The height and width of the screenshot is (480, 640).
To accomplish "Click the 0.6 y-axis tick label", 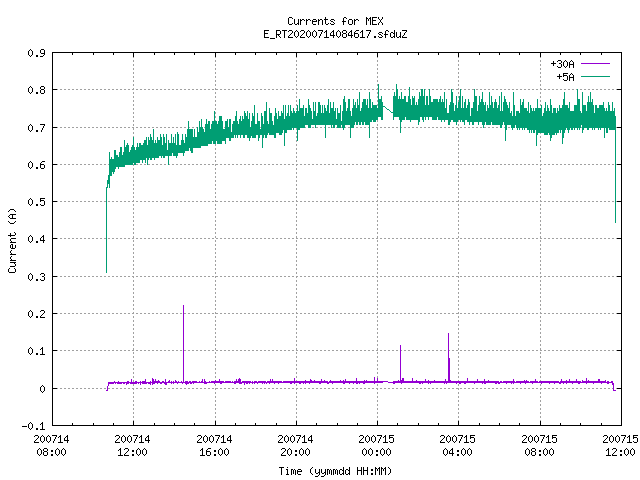I will pyautogui.click(x=36, y=165).
